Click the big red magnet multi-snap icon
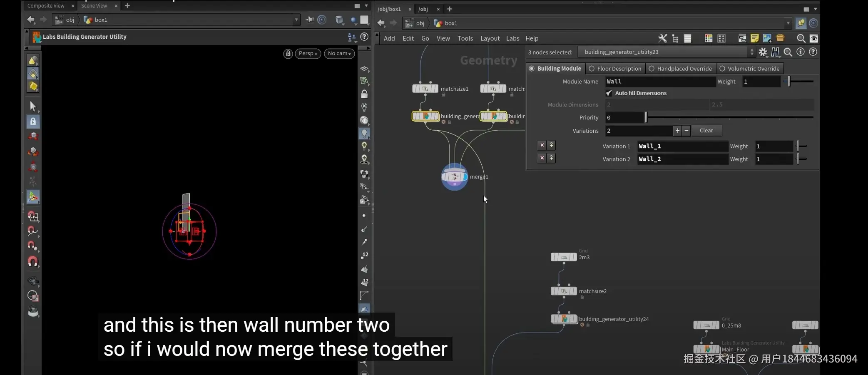868x375 pixels. pyautogui.click(x=33, y=261)
